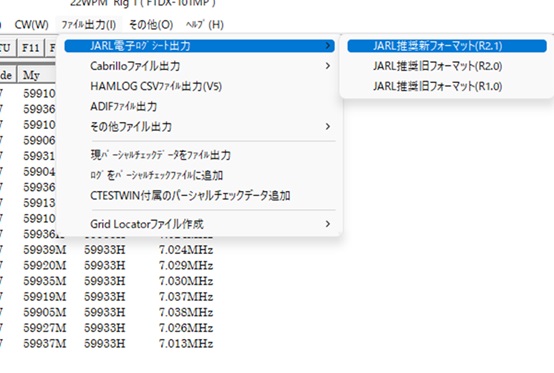Open Grid Locatorファイル作成 submenu
Screen dimensions: 554x373
tap(199, 224)
